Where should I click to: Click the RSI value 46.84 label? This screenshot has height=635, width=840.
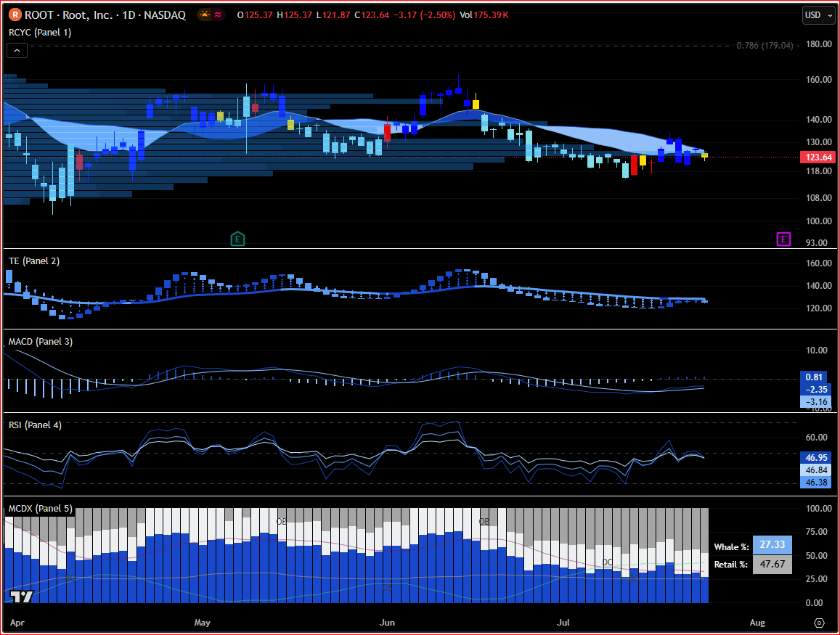click(815, 470)
